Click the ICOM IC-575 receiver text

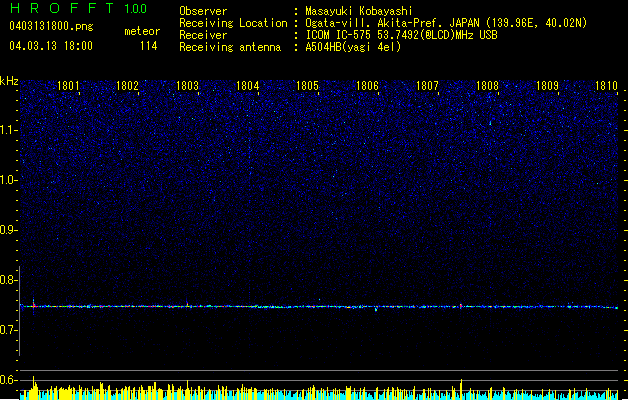[x=401, y=35]
